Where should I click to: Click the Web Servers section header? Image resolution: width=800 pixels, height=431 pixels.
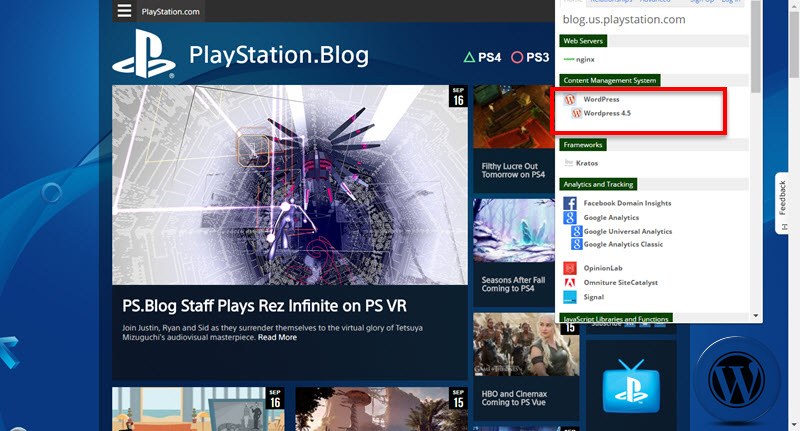point(583,41)
